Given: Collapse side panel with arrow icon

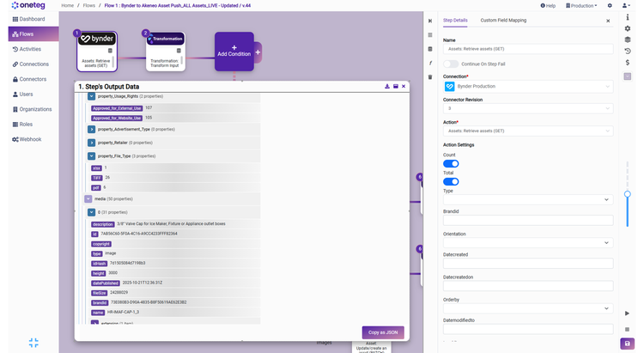Looking at the screenshot, I should (430, 21).
